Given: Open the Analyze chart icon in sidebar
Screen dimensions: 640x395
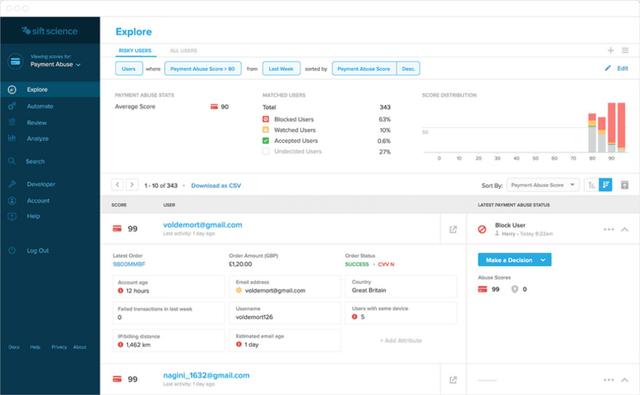Looking at the screenshot, I should [12, 138].
